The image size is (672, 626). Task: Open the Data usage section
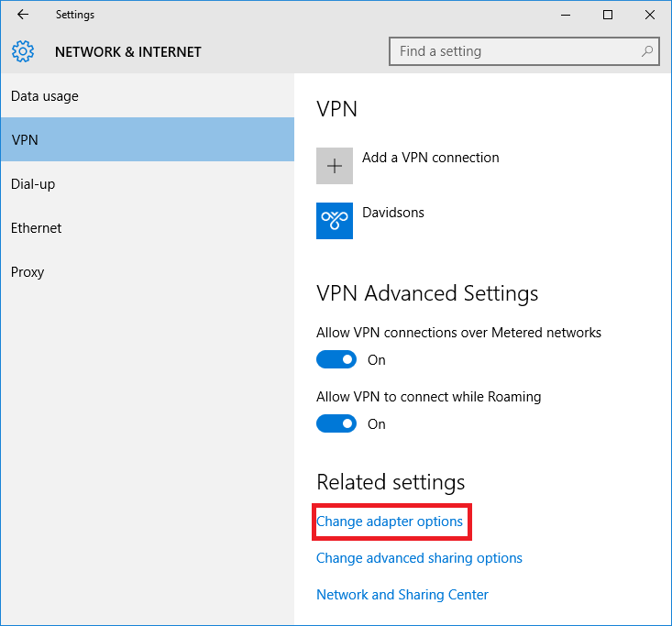[x=148, y=96]
